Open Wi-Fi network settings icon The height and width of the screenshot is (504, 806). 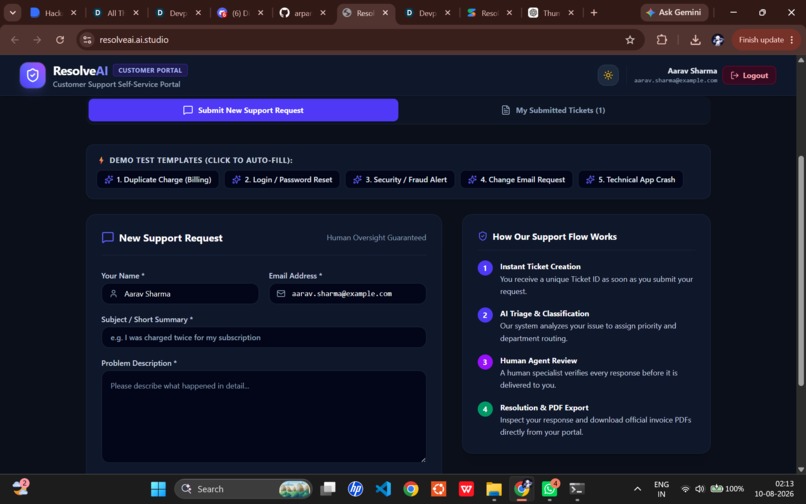point(685,489)
